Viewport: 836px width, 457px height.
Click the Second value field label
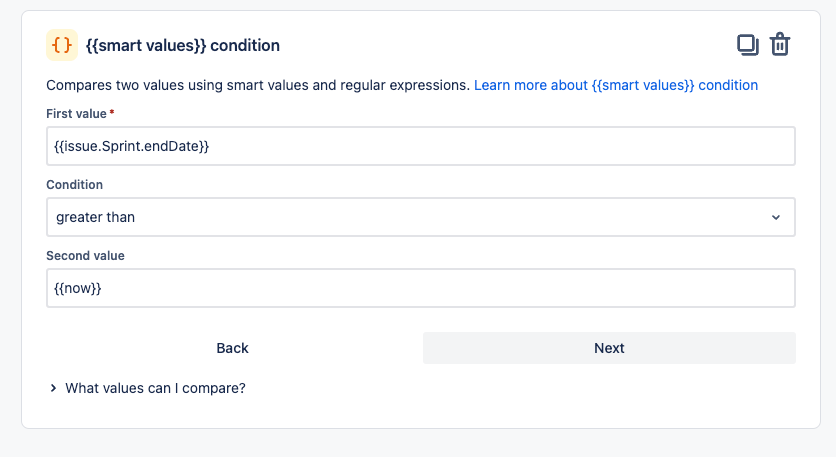[x=85, y=256]
